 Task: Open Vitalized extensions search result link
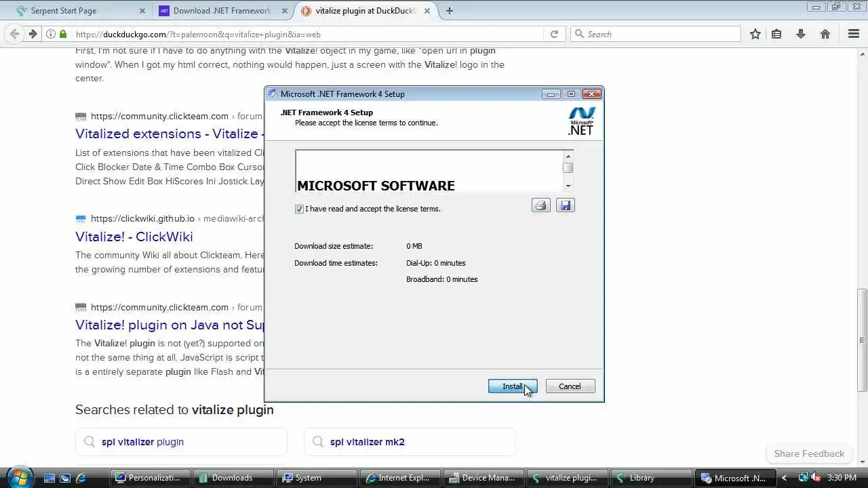point(170,134)
